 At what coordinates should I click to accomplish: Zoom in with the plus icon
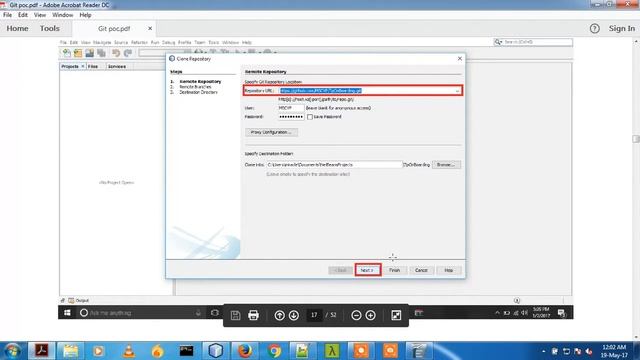[371, 315]
